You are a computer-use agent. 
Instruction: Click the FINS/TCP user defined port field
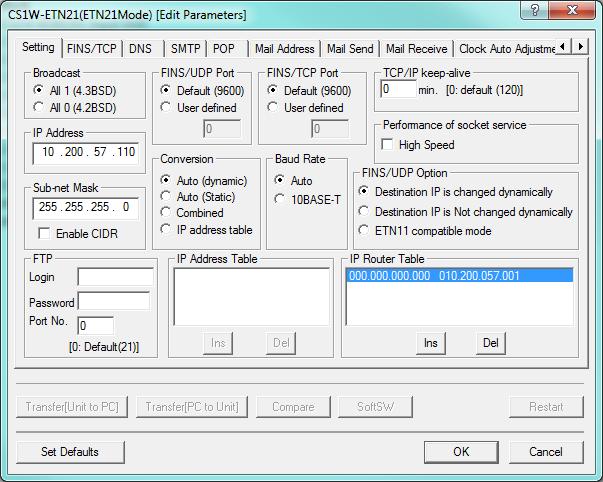pyautogui.click(x=330, y=129)
